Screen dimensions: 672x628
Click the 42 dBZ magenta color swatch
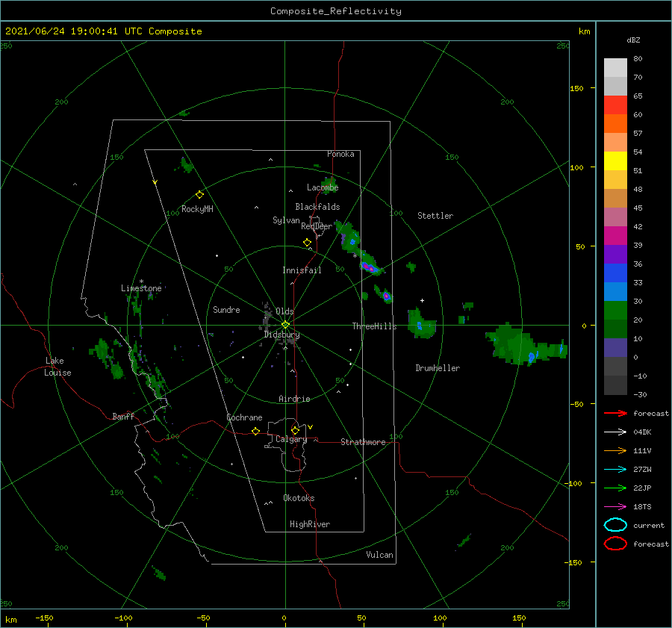pos(615,235)
